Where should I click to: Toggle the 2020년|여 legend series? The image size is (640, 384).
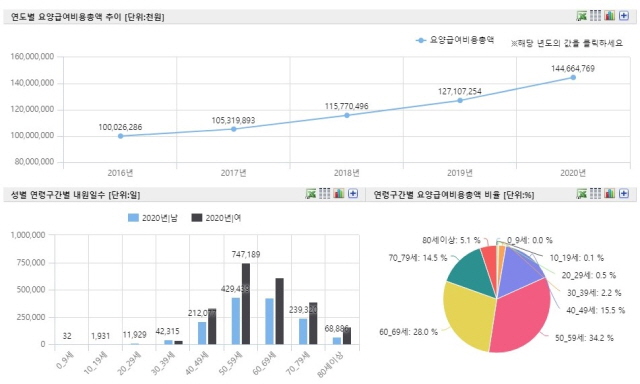coord(216,218)
